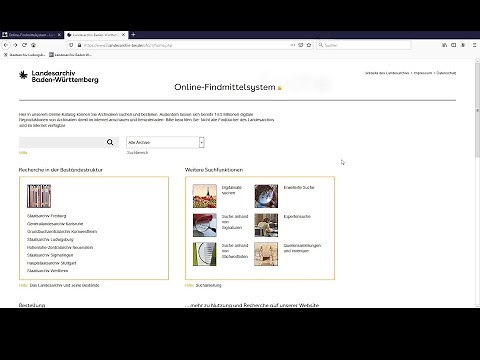The height and width of the screenshot is (360, 480).
Task: Go back with the browser back arrow
Action: (x=6, y=45)
